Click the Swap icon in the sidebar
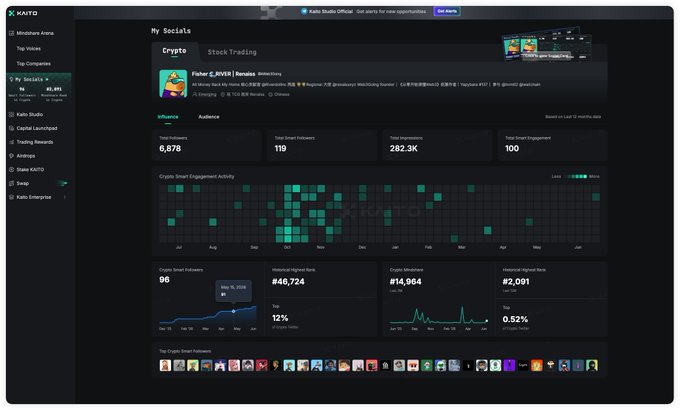This screenshot has height=410, width=680. click(x=12, y=184)
